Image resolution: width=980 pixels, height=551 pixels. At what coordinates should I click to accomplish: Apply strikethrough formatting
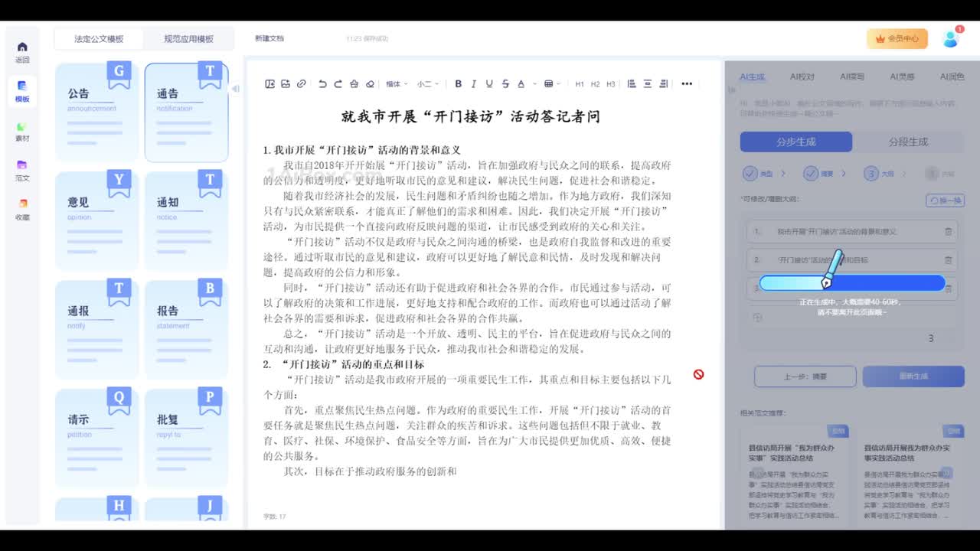click(x=505, y=84)
